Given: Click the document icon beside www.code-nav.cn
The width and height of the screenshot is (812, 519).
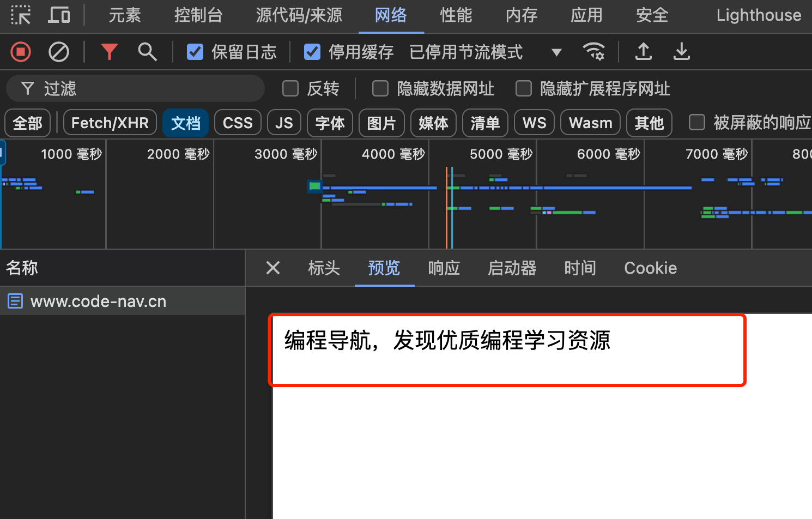Looking at the screenshot, I should tap(15, 301).
